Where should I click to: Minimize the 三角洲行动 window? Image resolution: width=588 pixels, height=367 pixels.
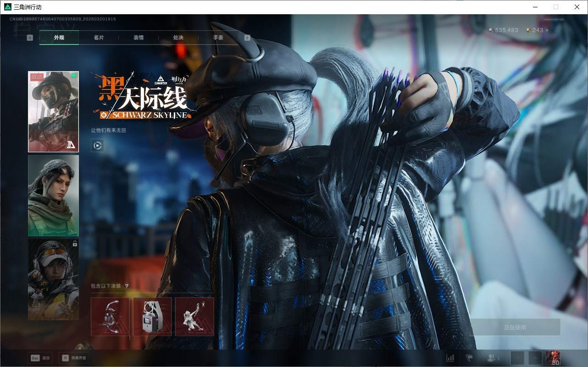click(x=535, y=7)
